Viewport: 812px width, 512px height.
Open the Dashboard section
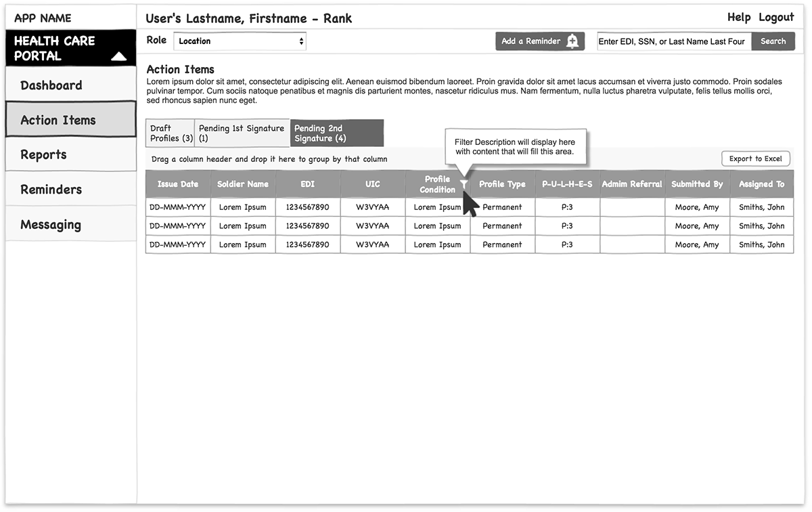click(x=51, y=85)
